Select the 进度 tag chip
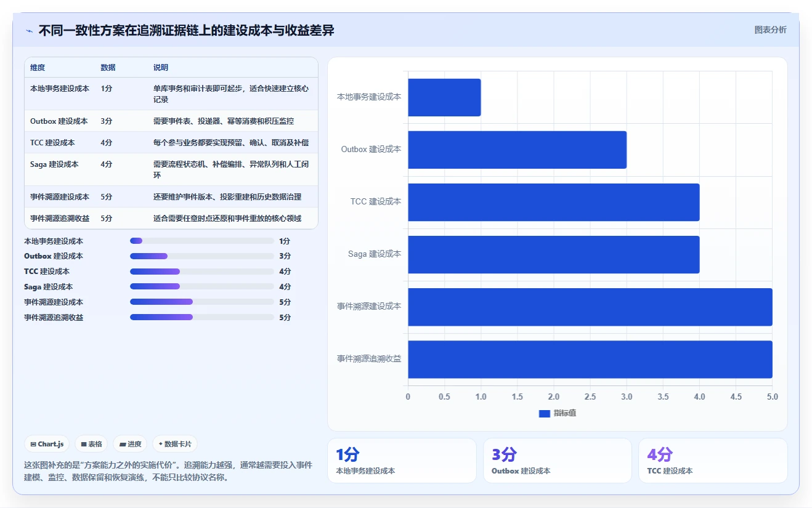Screen dimensions: 812x508 131,444
